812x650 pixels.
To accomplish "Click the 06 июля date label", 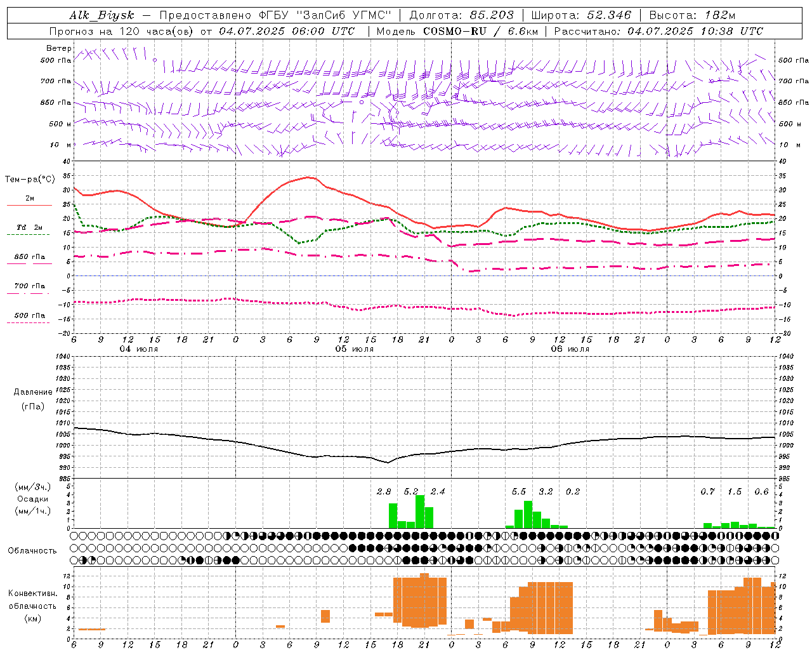I will coord(570,348).
